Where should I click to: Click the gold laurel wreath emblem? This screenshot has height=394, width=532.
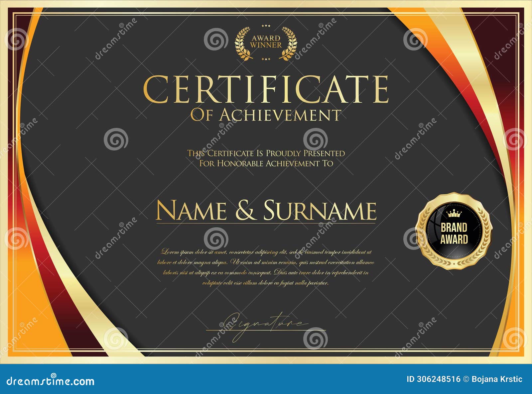(x=264, y=43)
